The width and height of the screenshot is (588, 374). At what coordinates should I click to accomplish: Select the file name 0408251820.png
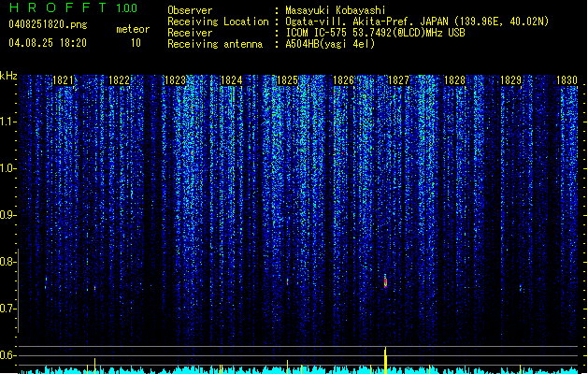[x=48, y=24]
